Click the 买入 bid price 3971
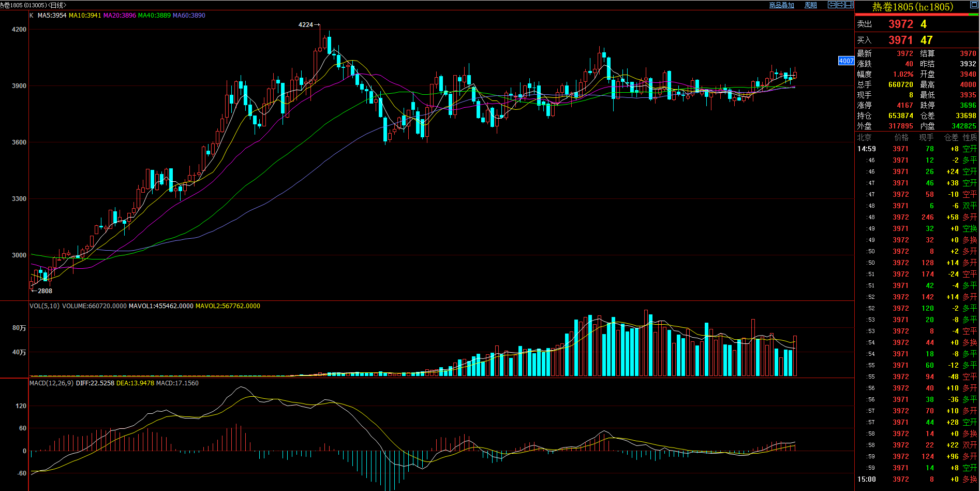 tap(901, 40)
